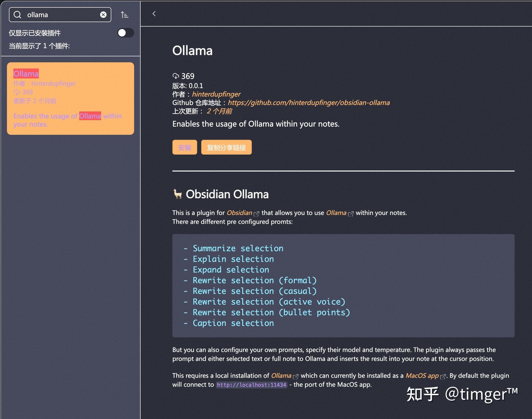Image resolution: width=532 pixels, height=419 pixels.
Task: Click the 安装 install button
Action: (x=185, y=147)
